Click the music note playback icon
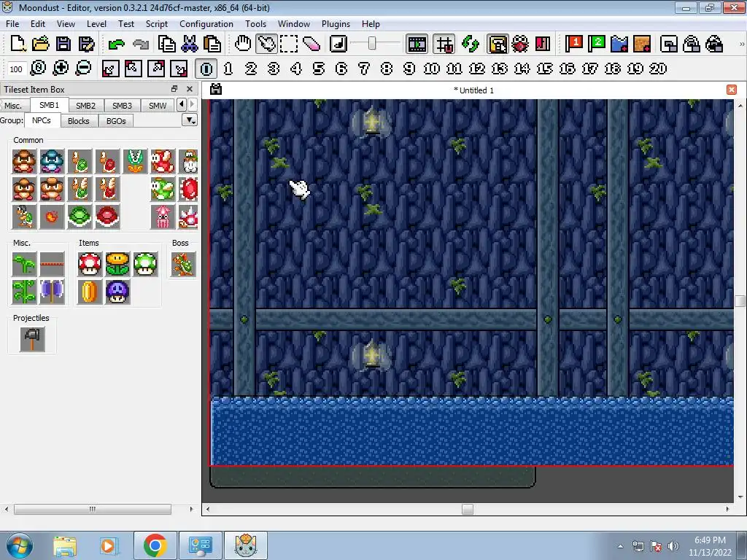This screenshot has width=747, height=560. pos(338,44)
